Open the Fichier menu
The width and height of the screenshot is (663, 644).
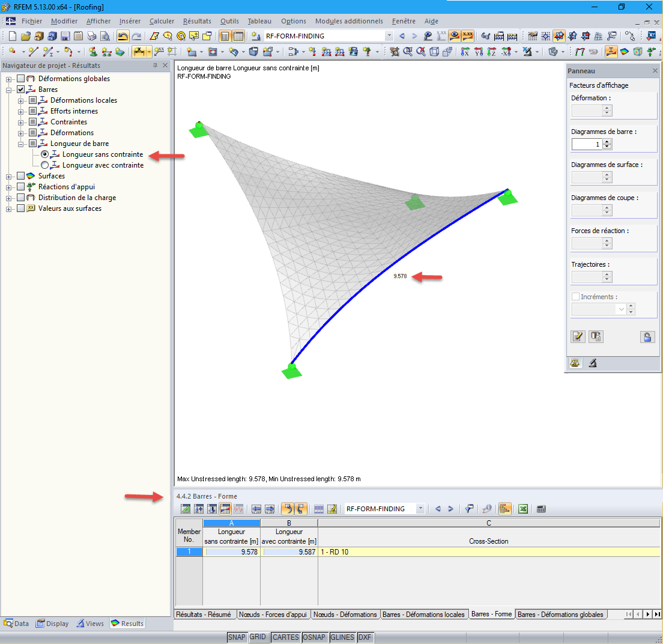point(32,21)
